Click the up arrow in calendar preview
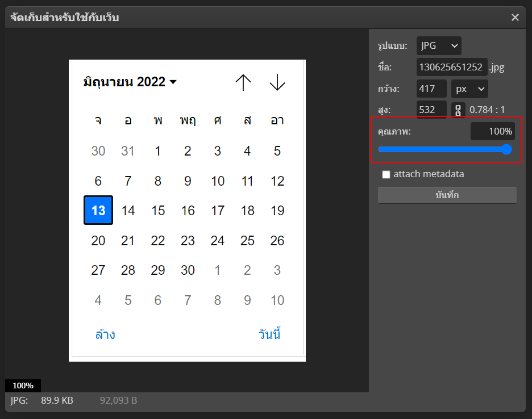Viewport: 532px width, 419px height. click(x=243, y=82)
